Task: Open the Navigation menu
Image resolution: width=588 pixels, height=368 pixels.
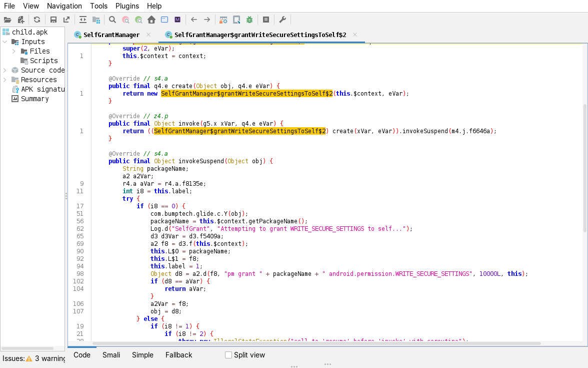Action: pos(64,6)
